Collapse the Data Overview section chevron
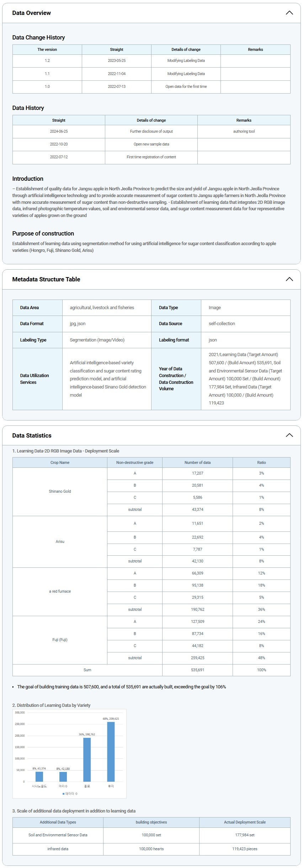Viewport: 303px width, 868px height. pos(289,13)
